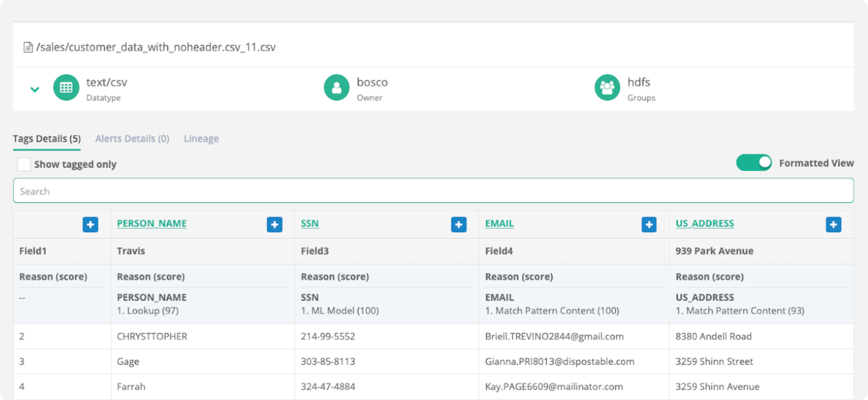Click the US_ADDRESS tag link
868x400 pixels.
[x=705, y=223]
